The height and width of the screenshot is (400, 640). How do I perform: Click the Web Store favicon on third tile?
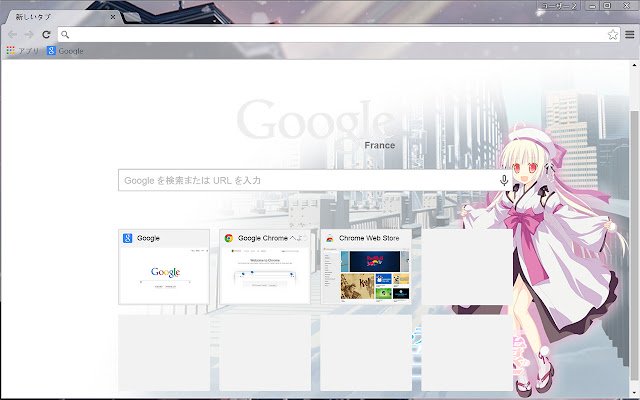point(330,238)
